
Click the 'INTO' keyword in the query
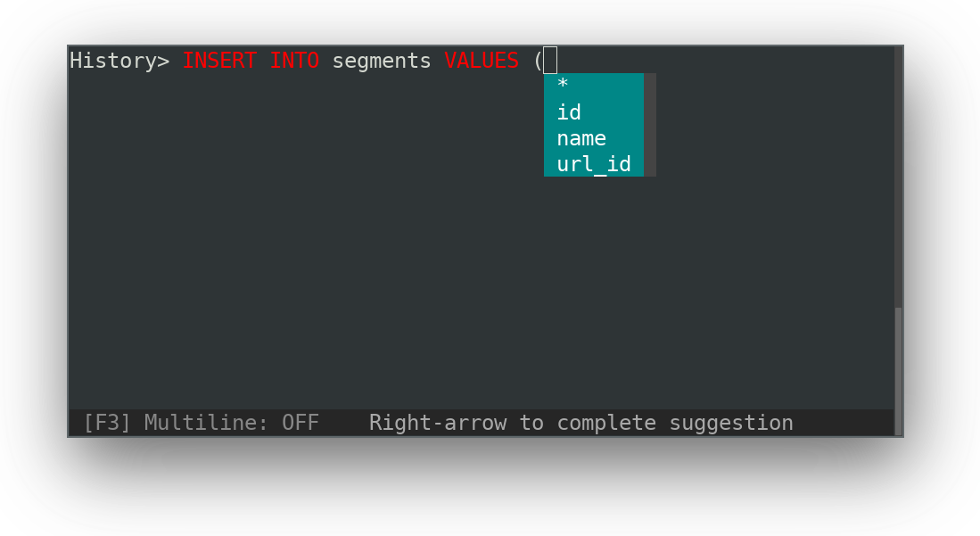click(294, 61)
